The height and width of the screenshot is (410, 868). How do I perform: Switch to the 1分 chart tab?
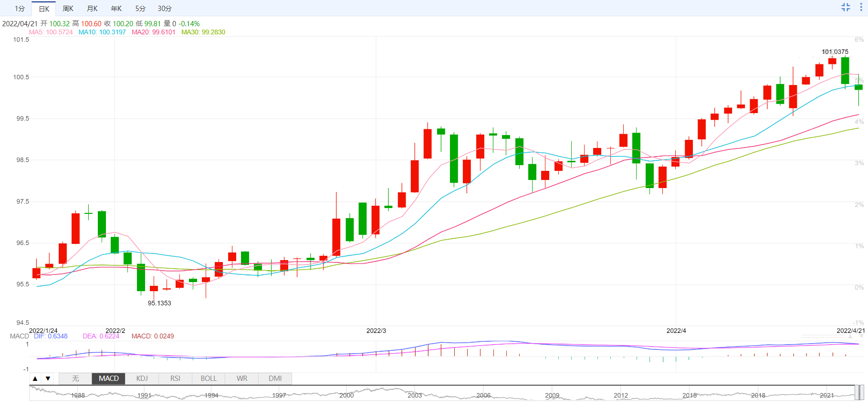(x=20, y=9)
